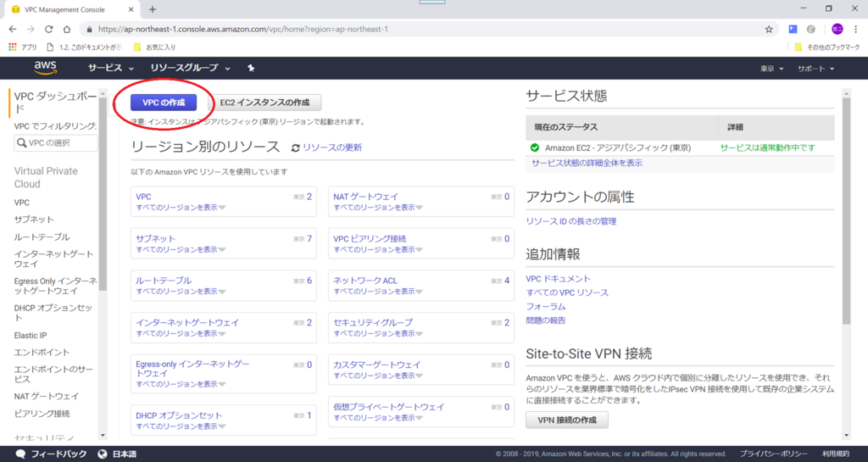
Task: Click the globe 日本語 language selector
Action: click(x=117, y=454)
